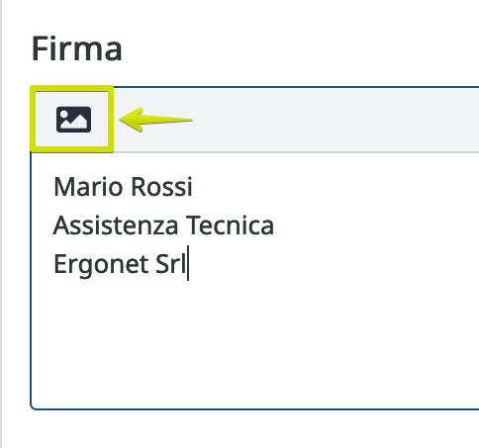This screenshot has height=448, width=479.
Task: Place cursor before the A in Assistenza
Action: tap(53, 225)
